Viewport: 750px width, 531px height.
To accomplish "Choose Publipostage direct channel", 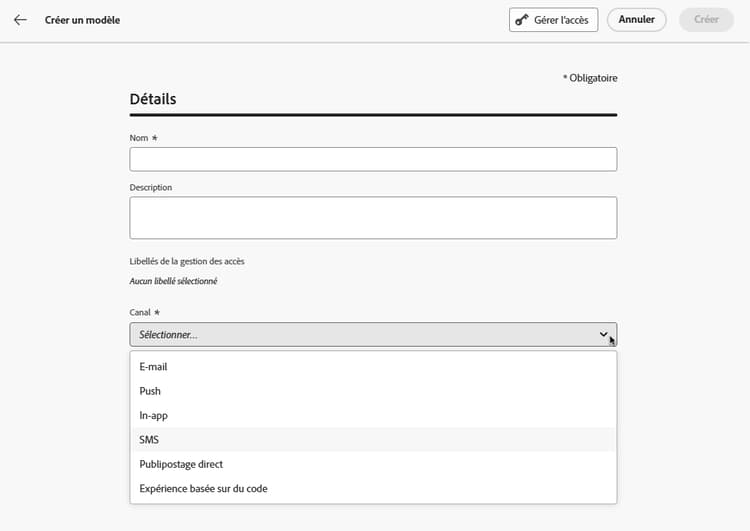I will point(181,464).
